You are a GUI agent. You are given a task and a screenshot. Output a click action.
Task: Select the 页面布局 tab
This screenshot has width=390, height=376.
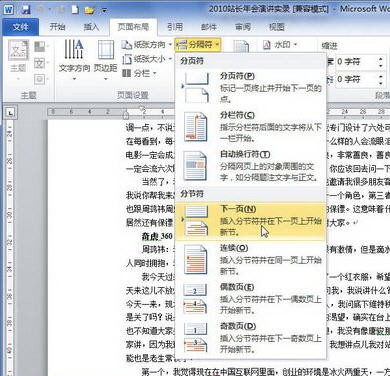[x=133, y=27]
